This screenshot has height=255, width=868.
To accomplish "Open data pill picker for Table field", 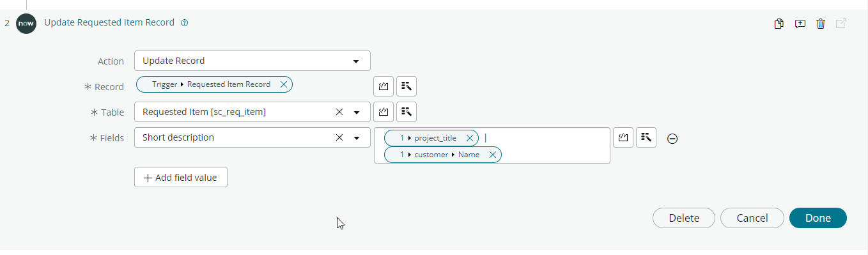I will (407, 112).
